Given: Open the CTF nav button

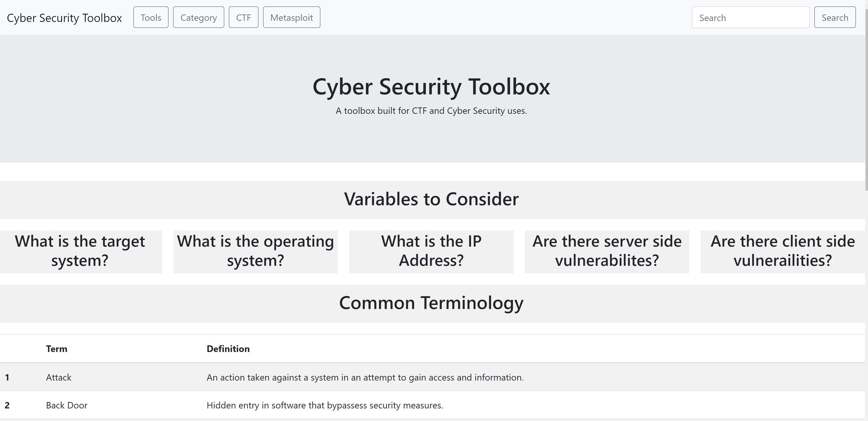Looking at the screenshot, I should (243, 17).
